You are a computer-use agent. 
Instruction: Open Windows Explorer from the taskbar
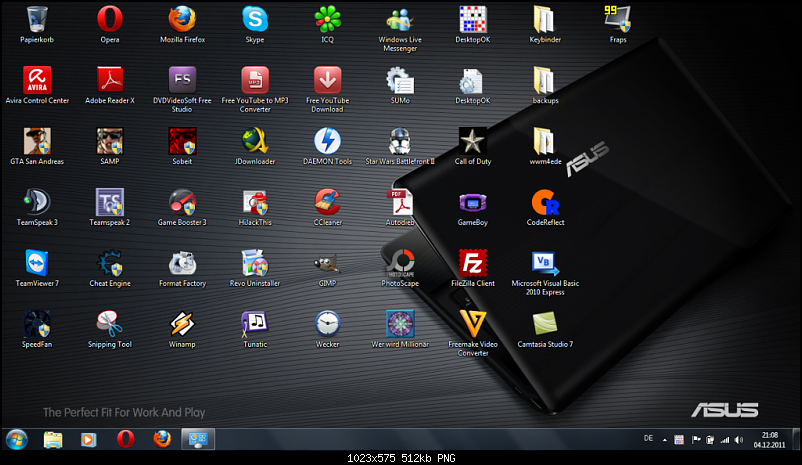point(53,439)
